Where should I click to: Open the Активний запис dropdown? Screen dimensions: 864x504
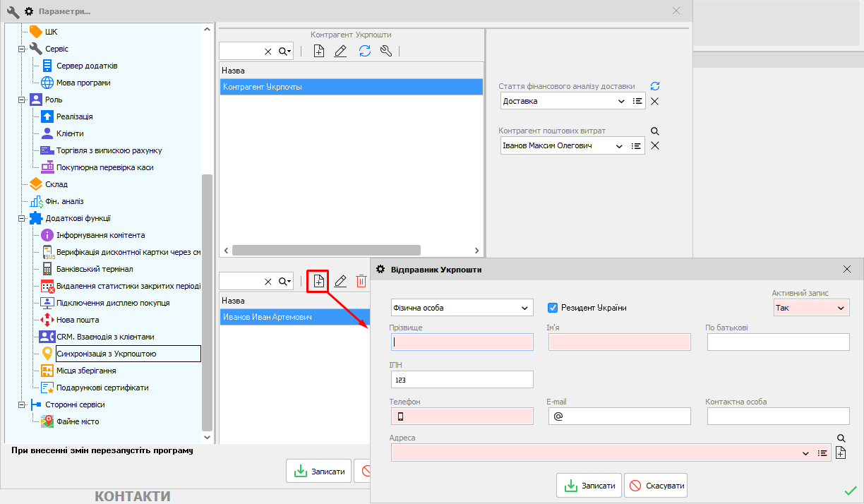click(811, 308)
